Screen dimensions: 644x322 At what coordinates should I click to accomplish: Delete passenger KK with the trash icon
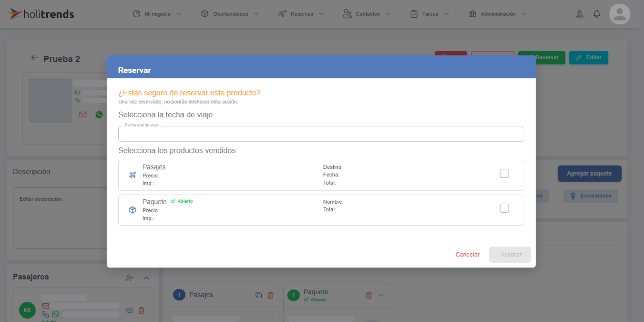click(x=142, y=310)
